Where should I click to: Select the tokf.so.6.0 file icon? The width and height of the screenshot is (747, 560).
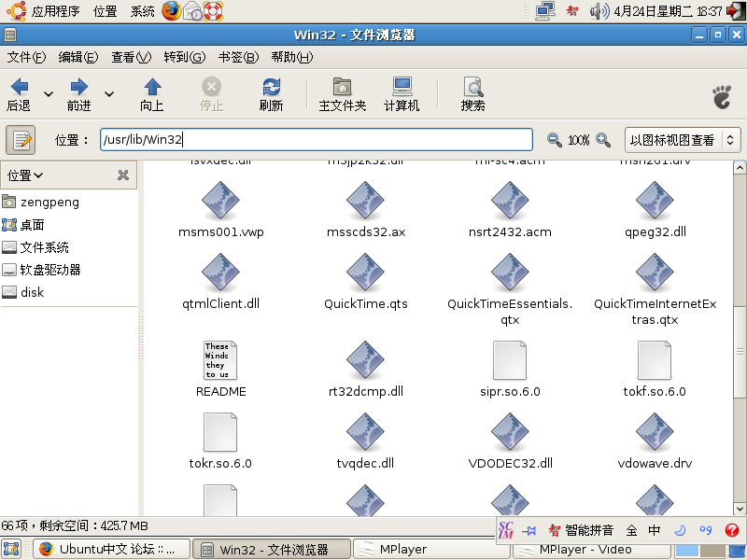(x=655, y=360)
